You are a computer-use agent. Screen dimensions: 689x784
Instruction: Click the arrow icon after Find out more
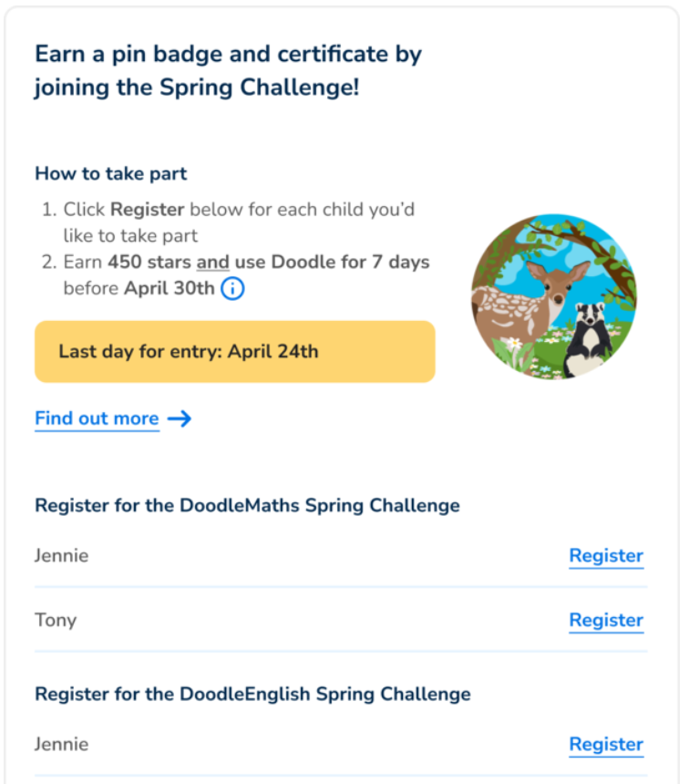[x=179, y=418]
